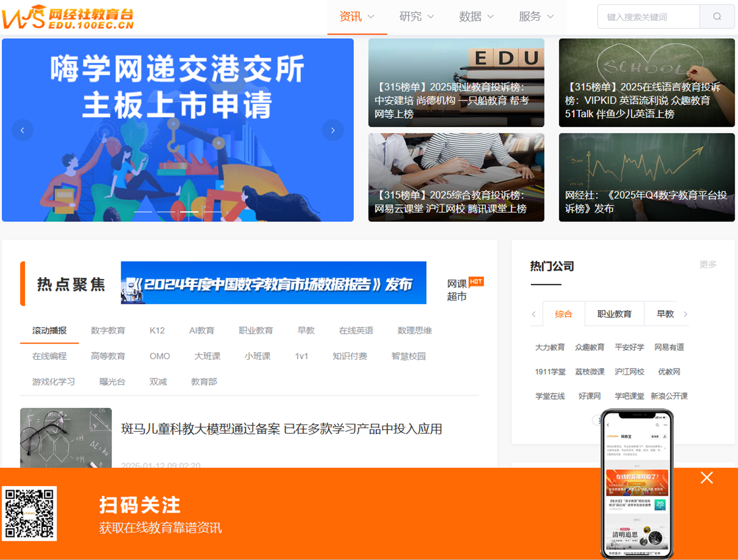738x560 pixels.
Task: Open the 服务 dropdown menu
Action: (535, 16)
